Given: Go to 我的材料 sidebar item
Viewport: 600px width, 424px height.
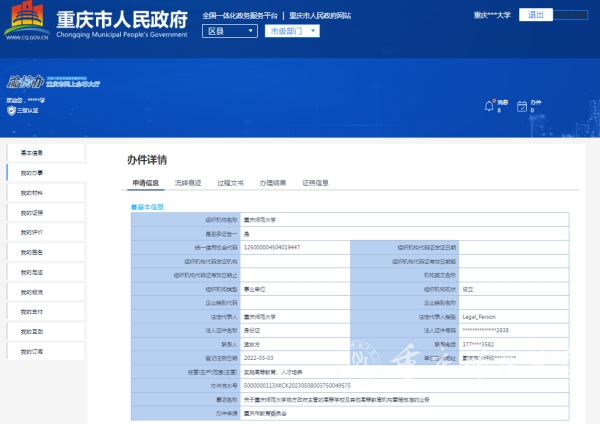Looking at the screenshot, I should point(32,192).
